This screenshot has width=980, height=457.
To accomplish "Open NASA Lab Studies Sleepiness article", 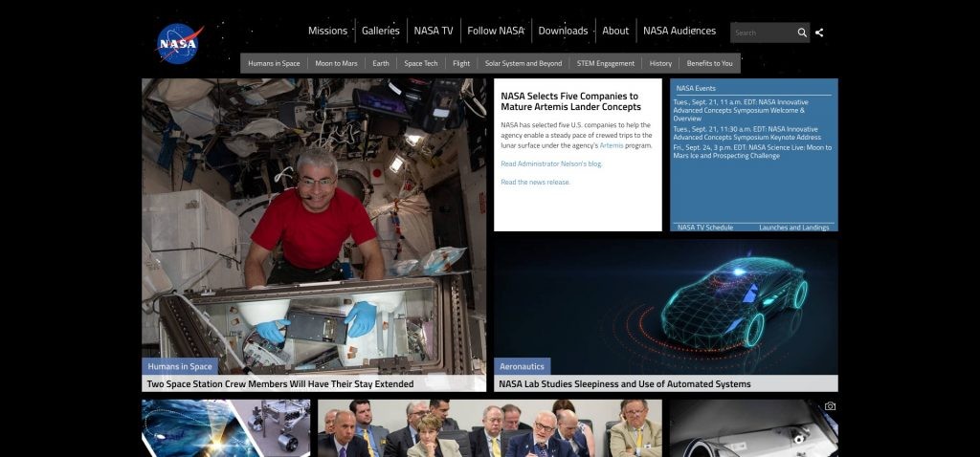I will [x=624, y=384].
